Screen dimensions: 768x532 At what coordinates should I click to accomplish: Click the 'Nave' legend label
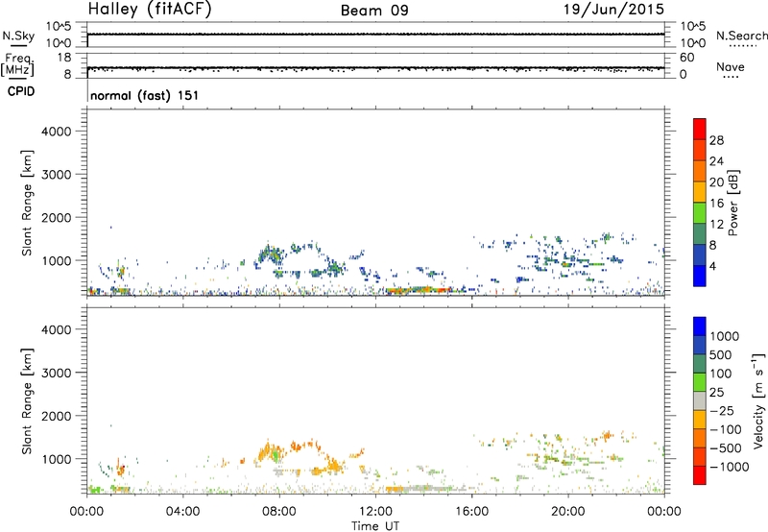(x=731, y=66)
